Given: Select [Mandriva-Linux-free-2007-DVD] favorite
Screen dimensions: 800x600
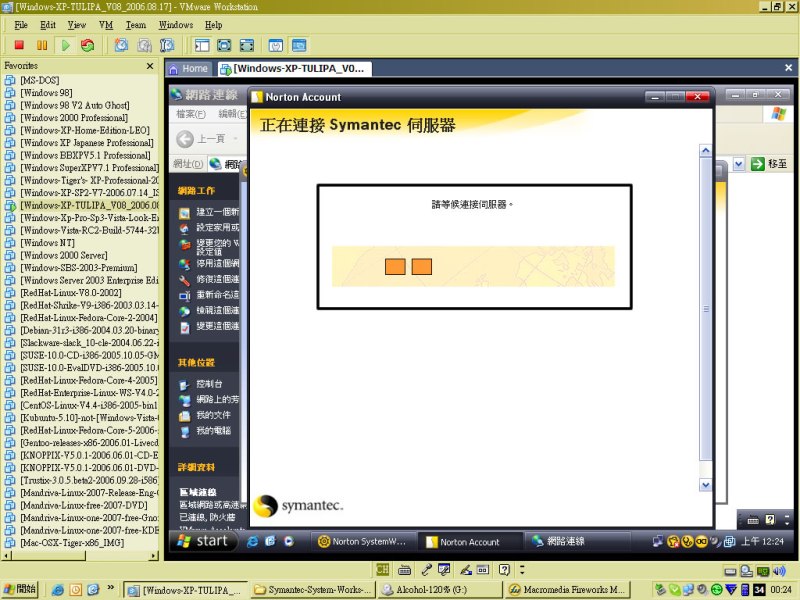Looking at the screenshot, I should [x=84, y=505].
